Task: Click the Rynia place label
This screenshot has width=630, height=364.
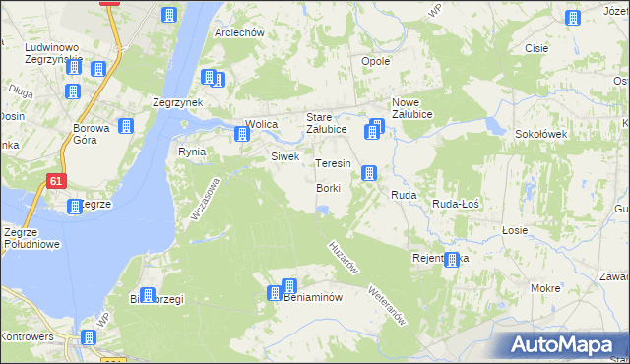Action: coord(192,152)
